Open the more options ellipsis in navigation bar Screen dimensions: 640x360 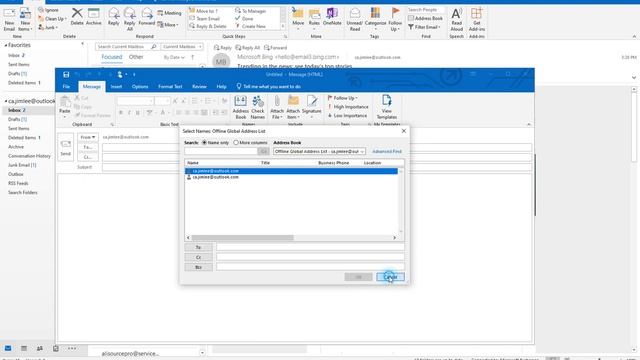pos(72,348)
